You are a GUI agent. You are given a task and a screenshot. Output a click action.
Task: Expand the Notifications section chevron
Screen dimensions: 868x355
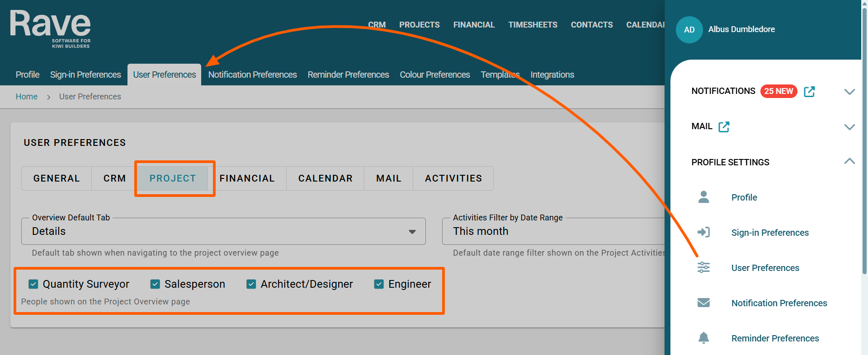pyautogui.click(x=849, y=92)
